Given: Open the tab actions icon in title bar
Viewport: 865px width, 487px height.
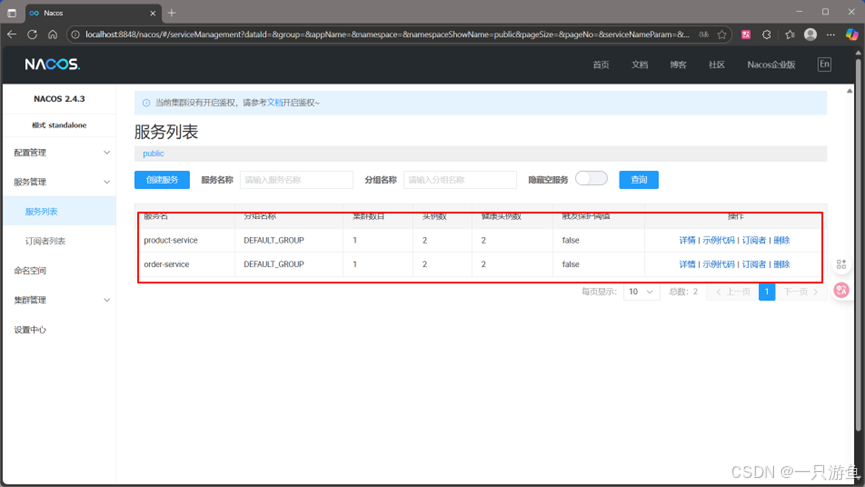Looking at the screenshot, I should tap(12, 13).
